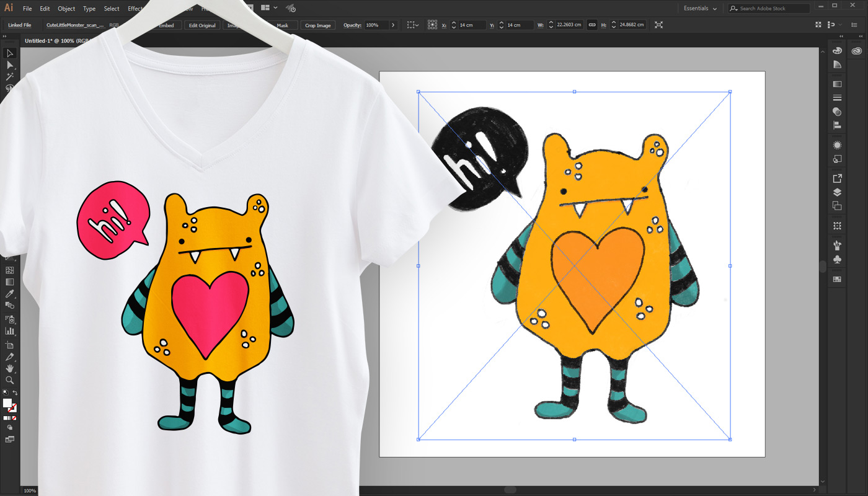868x496 pixels.
Task: Open the Layers panel icon
Action: pyautogui.click(x=837, y=192)
